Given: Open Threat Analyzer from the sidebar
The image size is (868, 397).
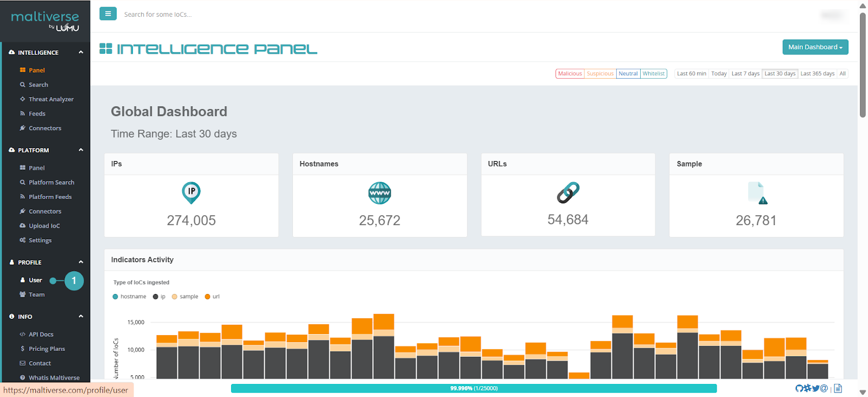Looking at the screenshot, I should point(51,99).
